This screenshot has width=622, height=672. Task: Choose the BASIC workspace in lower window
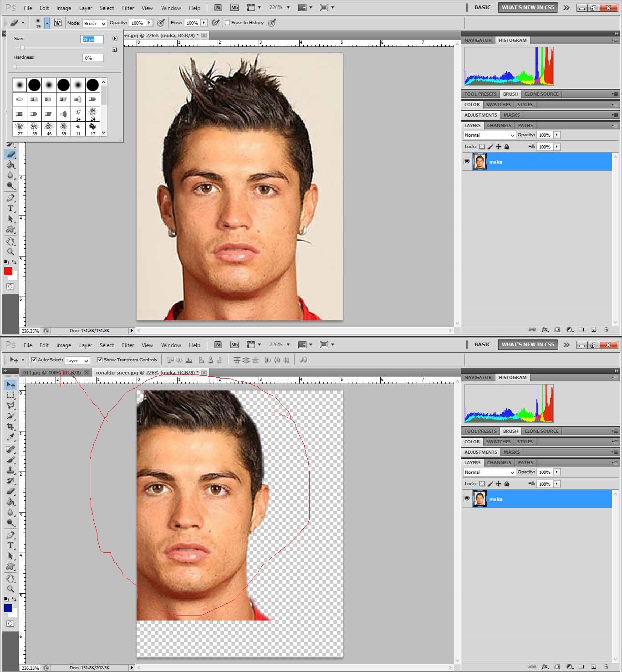tap(482, 345)
